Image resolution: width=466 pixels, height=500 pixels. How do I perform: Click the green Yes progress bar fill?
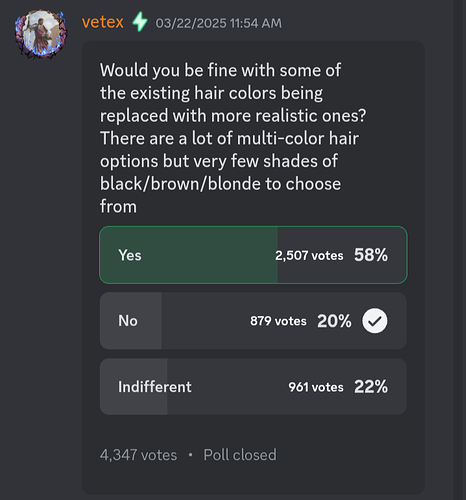point(189,255)
